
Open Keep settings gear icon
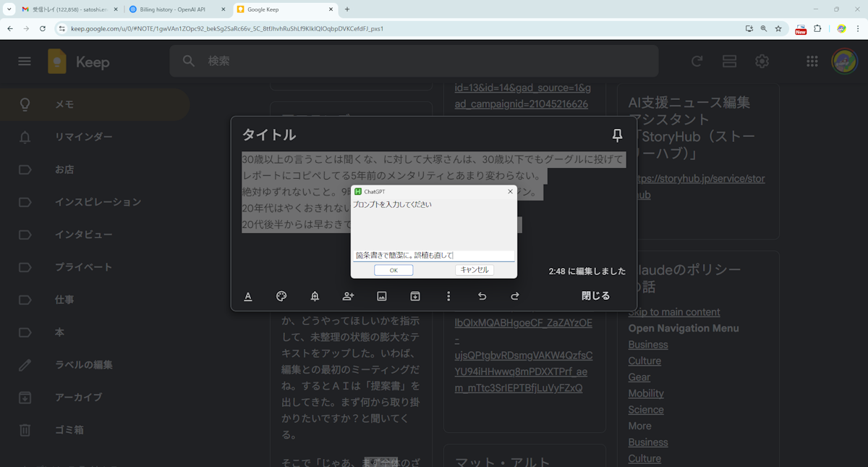762,62
